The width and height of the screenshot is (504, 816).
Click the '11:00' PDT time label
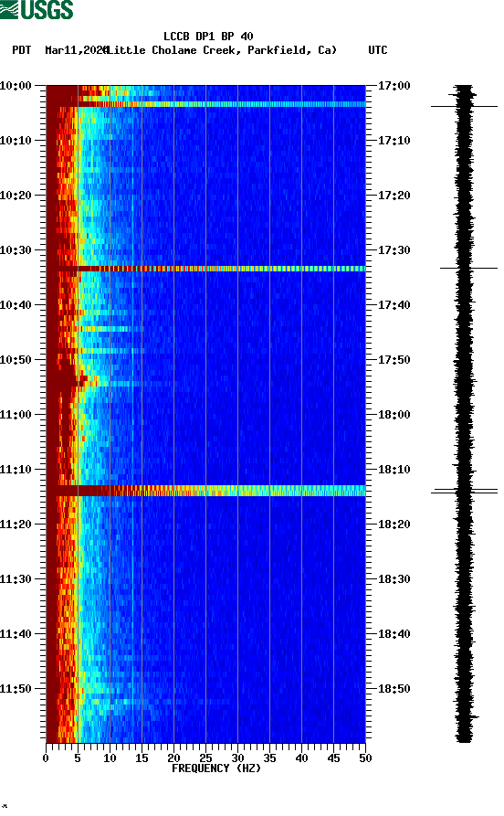coord(16,415)
